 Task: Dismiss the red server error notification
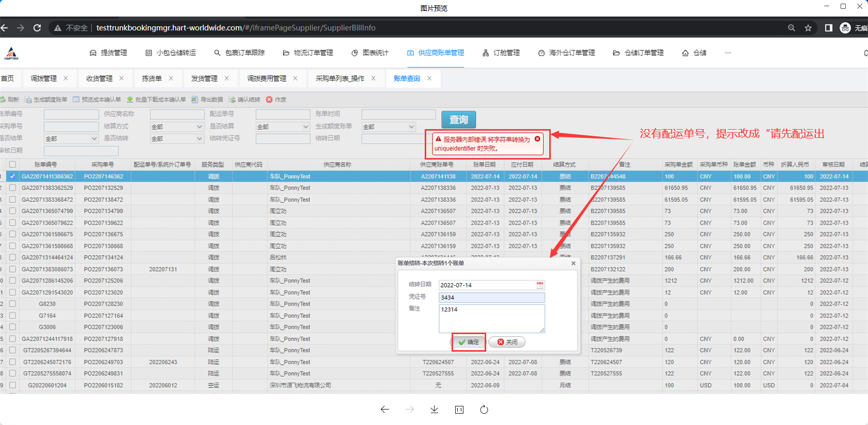(537, 139)
